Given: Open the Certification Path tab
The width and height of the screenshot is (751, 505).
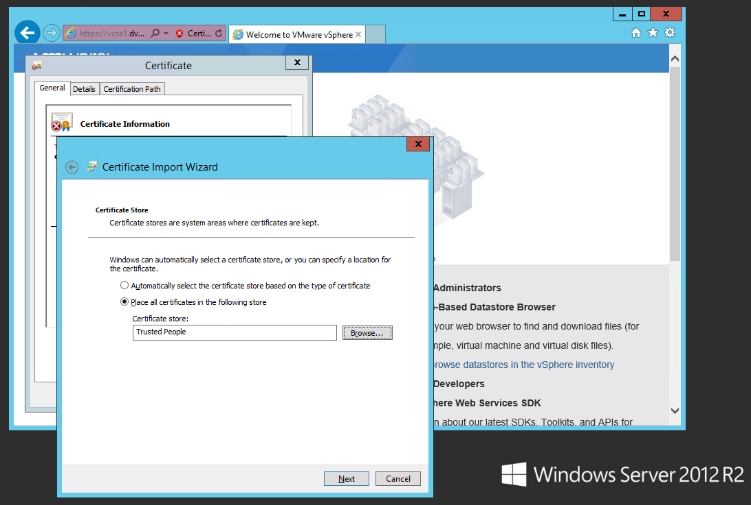Looking at the screenshot, I should tap(132, 89).
